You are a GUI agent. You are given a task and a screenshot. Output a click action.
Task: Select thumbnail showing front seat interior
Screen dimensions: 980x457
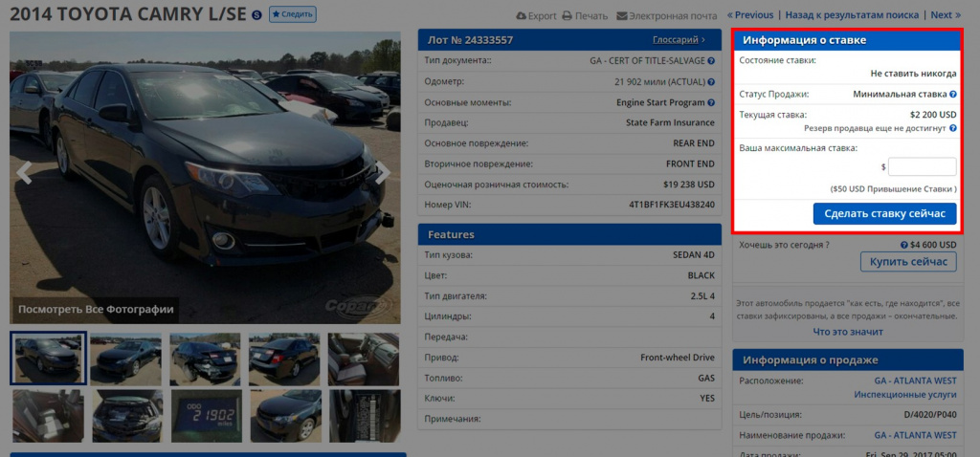tap(363, 359)
